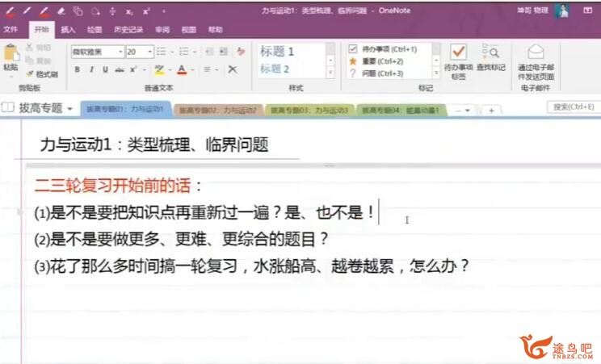Click the bullet list icon

coord(162,52)
